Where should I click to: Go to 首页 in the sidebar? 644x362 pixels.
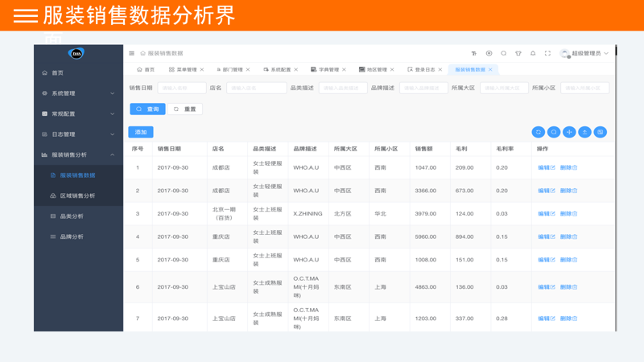[x=78, y=73]
